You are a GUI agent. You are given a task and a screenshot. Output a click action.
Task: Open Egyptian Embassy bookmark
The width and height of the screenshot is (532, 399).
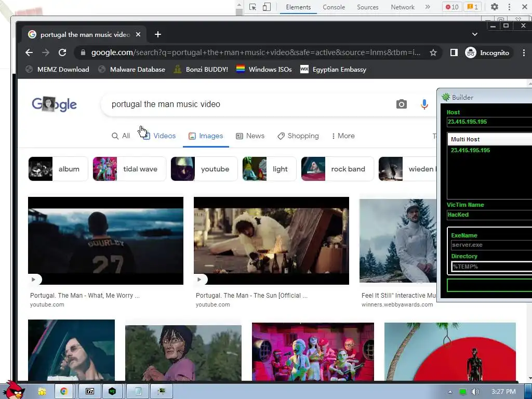pos(334,69)
